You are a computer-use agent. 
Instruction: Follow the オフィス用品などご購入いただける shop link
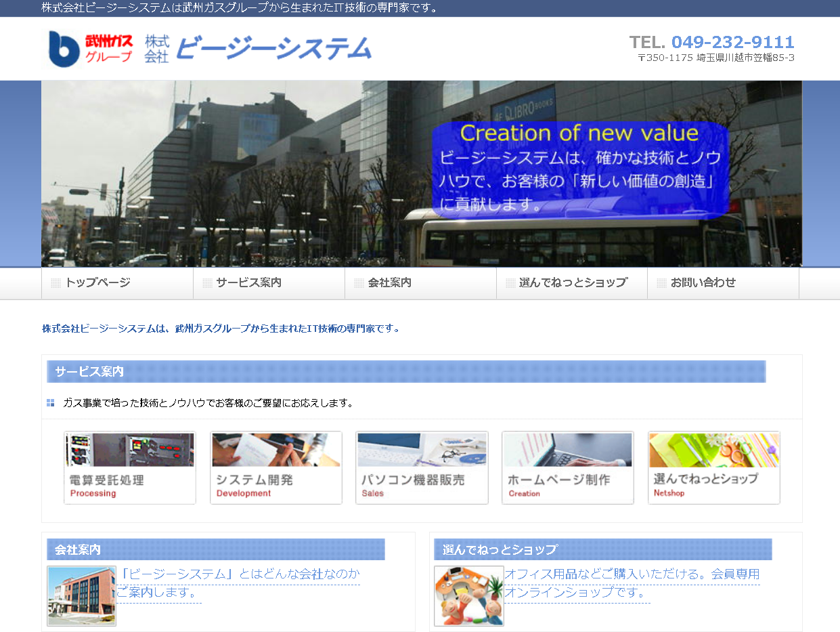pos(632,574)
